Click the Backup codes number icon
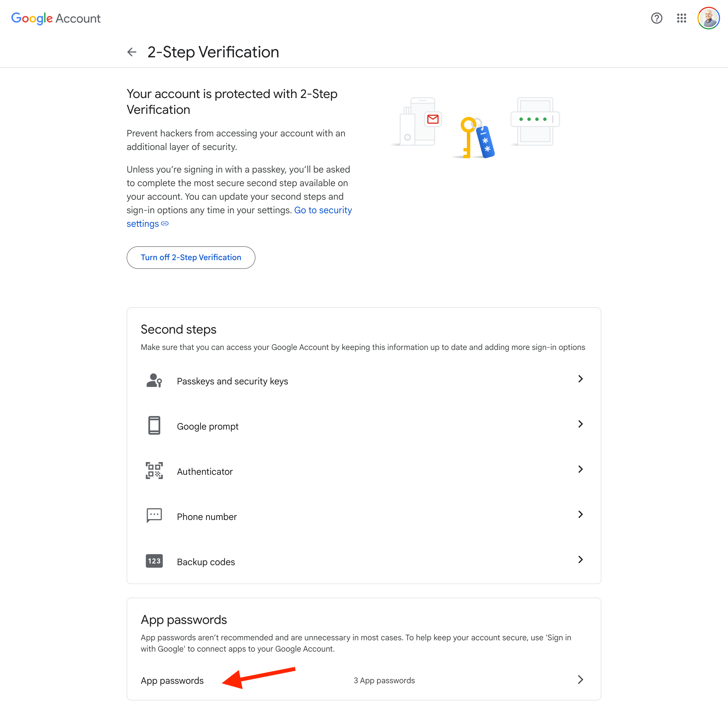The image size is (728, 714). (x=154, y=561)
